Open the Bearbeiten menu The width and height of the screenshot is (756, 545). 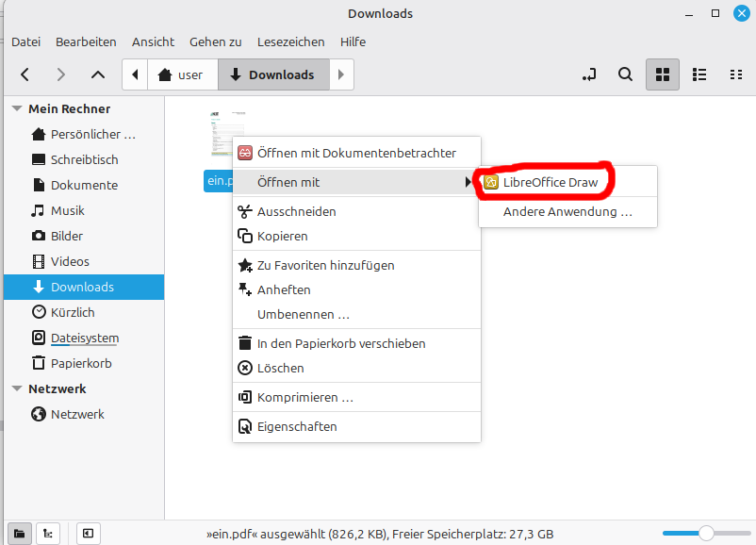point(86,41)
